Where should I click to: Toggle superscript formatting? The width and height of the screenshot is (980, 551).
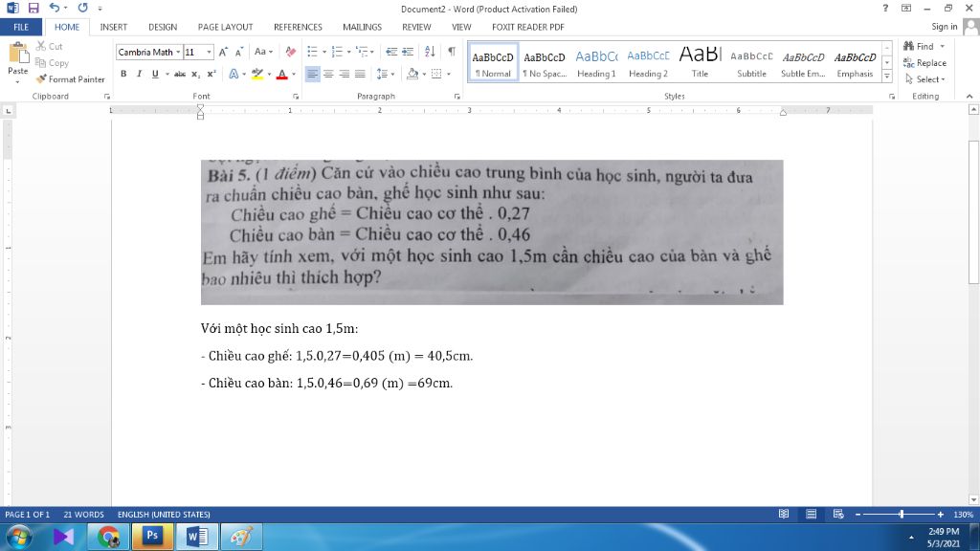212,74
